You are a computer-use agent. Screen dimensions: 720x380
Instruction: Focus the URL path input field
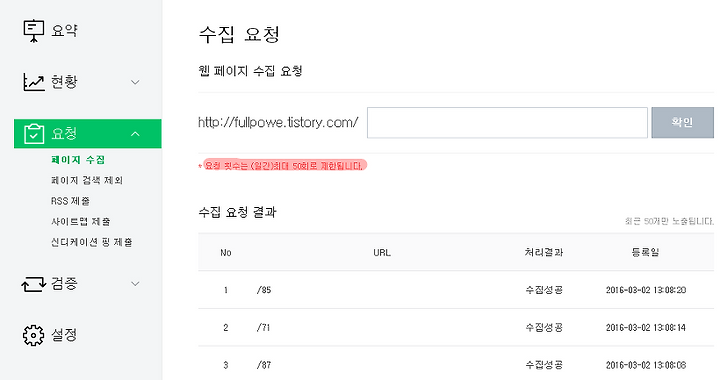(x=507, y=123)
